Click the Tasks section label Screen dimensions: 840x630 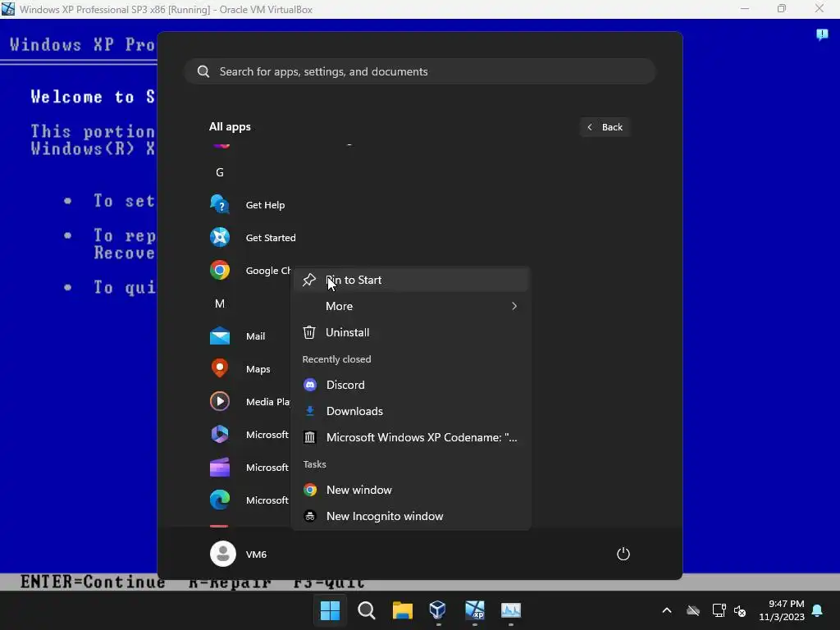(x=314, y=464)
